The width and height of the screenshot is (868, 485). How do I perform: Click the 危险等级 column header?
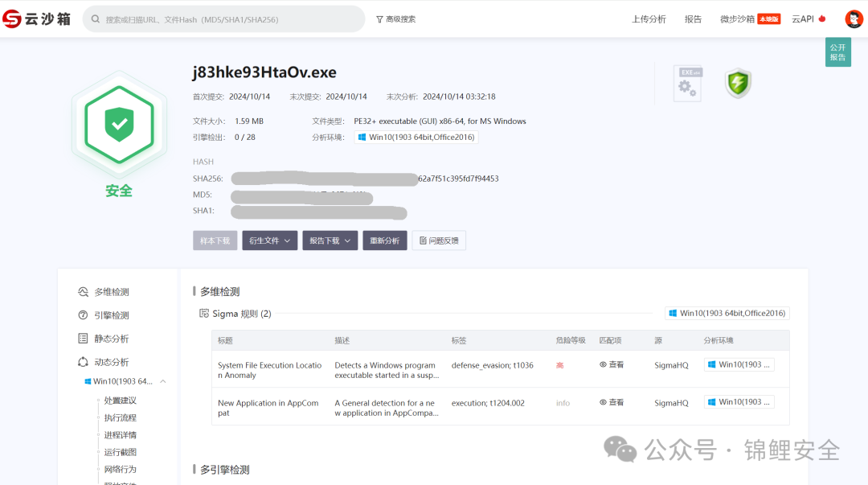click(x=571, y=340)
